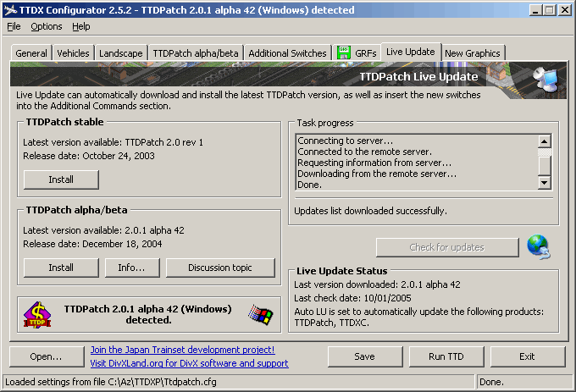Install TTDPatch stable 2.0 rev 1
The width and height of the screenshot is (576, 392).
click(61, 179)
